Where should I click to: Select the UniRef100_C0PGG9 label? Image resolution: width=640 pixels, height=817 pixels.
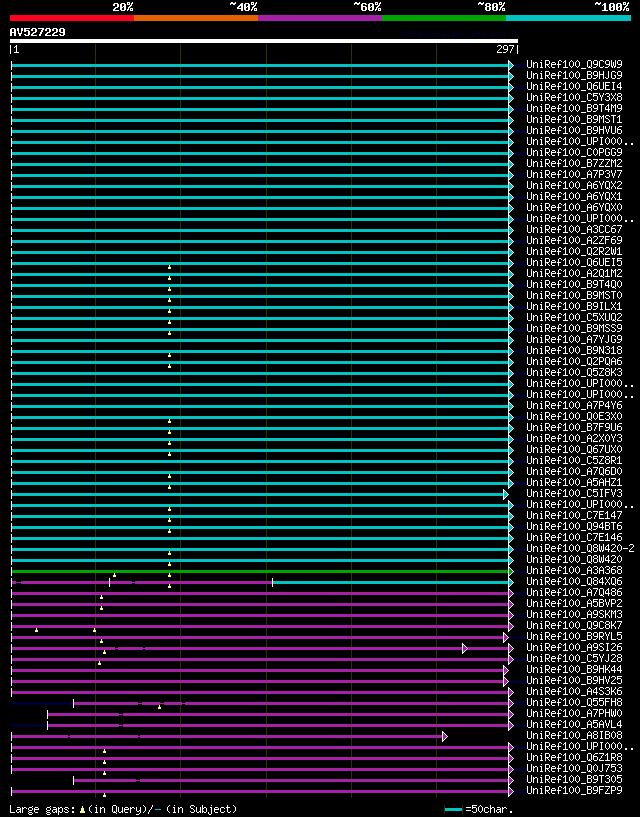(x=574, y=153)
